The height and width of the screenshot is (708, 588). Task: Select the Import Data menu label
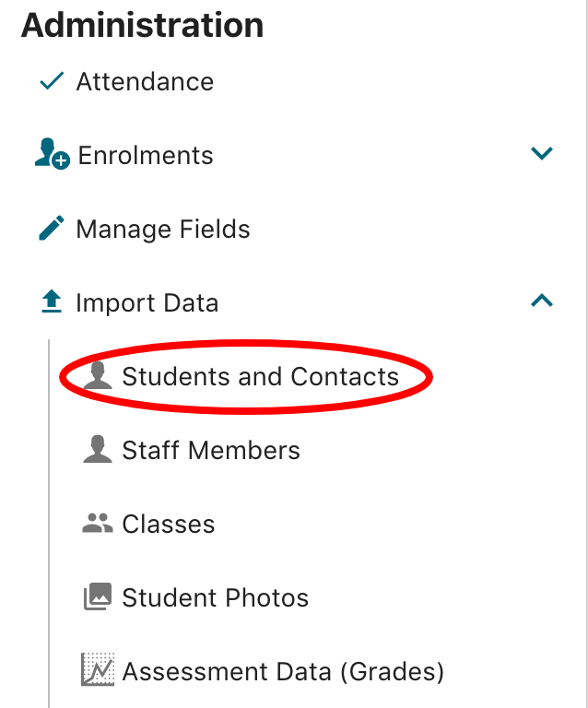[x=147, y=303]
